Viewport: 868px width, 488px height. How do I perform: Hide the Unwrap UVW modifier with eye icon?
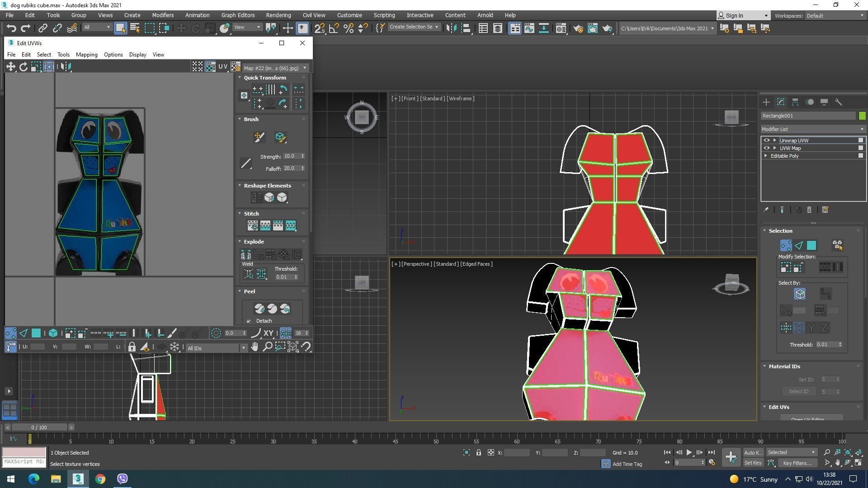point(766,141)
